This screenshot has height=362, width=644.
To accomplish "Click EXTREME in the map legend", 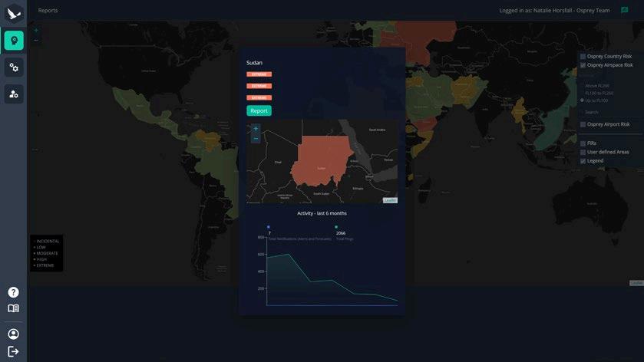I will pos(45,265).
